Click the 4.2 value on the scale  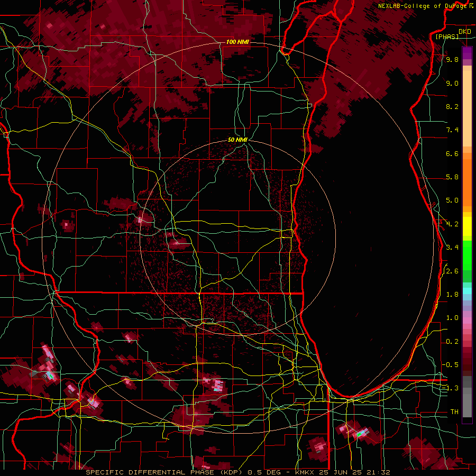(452, 224)
